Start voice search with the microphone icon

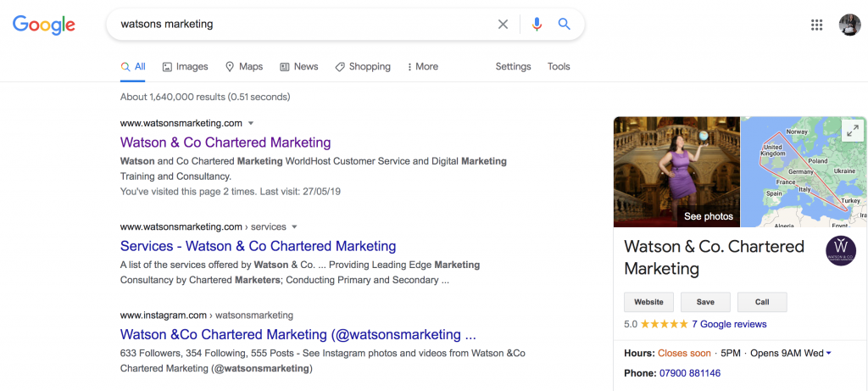click(x=536, y=25)
